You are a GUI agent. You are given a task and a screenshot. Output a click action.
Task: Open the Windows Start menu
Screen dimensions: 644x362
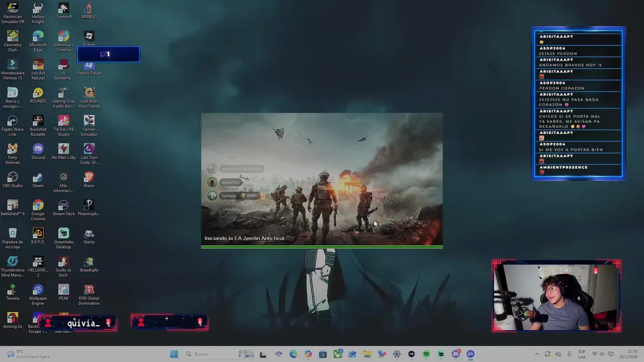tap(174, 354)
